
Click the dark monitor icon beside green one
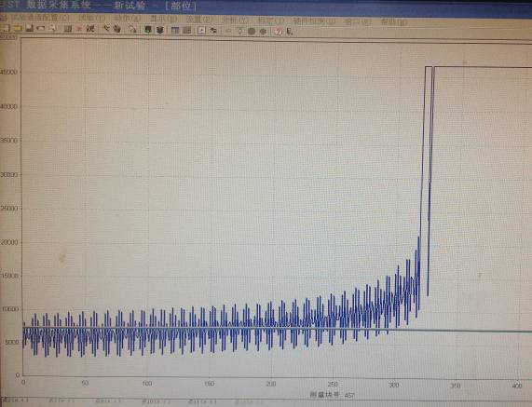(x=160, y=30)
